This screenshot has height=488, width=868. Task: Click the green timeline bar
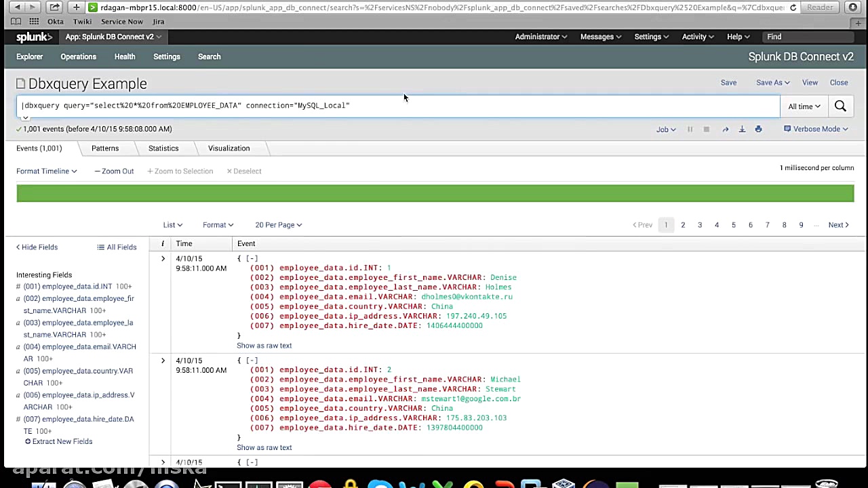click(x=435, y=193)
